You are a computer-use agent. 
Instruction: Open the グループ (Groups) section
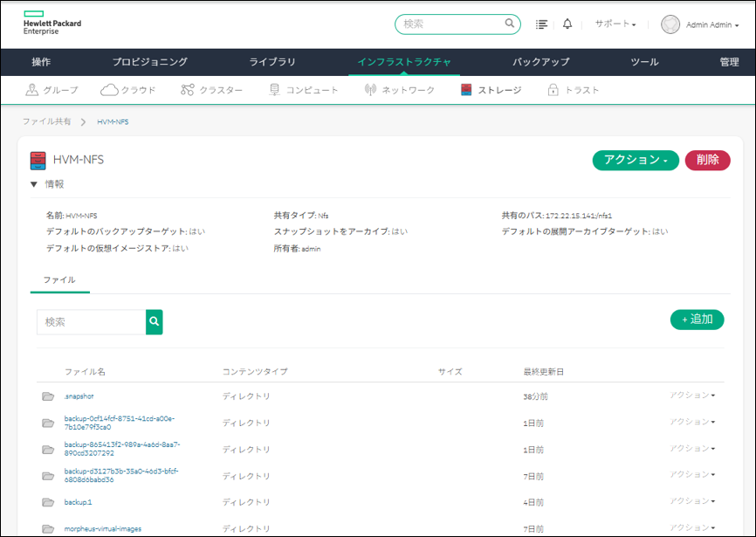[52, 90]
